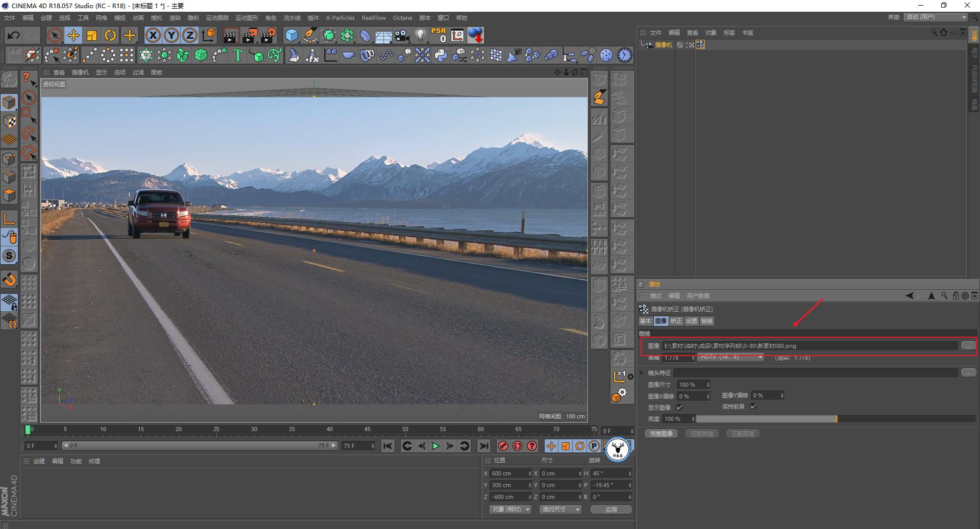Screen dimensions: 980x529
Task: Switch to the 矫正 tab
Action: [x=676, y=321]
